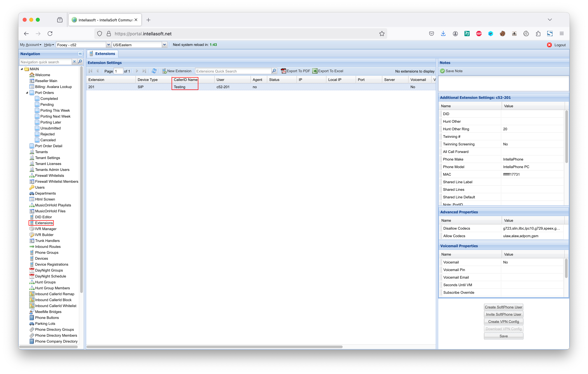Open Tenants in navigation tree
The image size is (588, 374).
pyautogui.click(x=41, y=152)
